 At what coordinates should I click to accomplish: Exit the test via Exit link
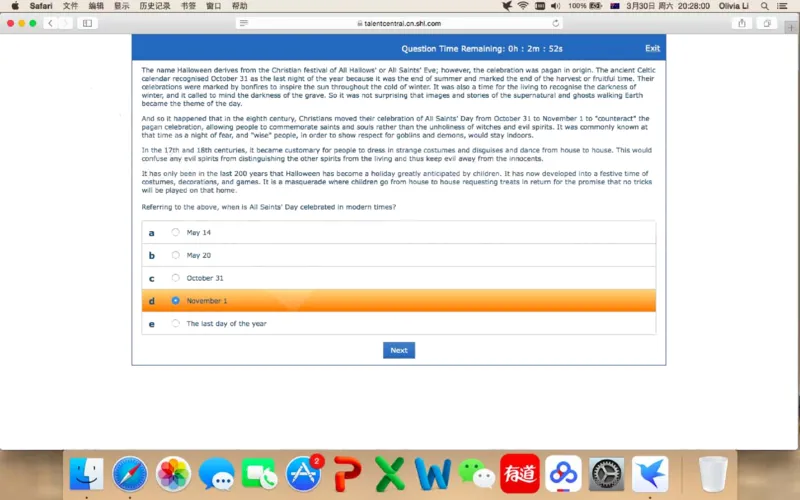[x=652, y=48]
